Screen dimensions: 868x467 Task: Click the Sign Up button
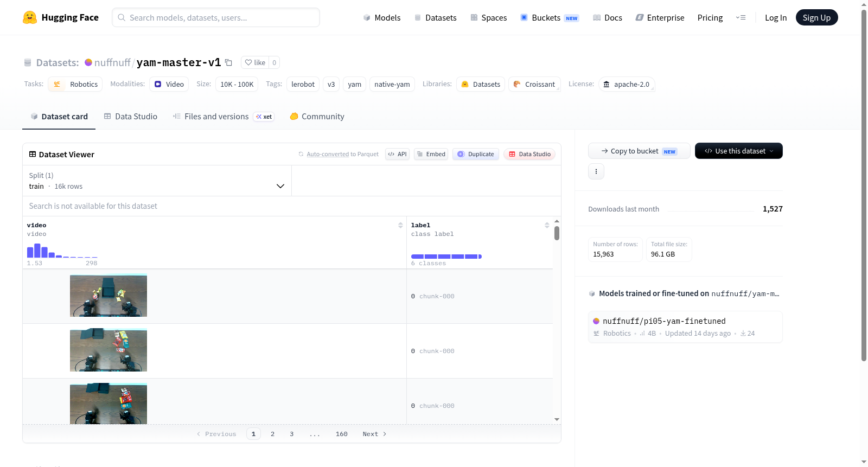point(816,17)
